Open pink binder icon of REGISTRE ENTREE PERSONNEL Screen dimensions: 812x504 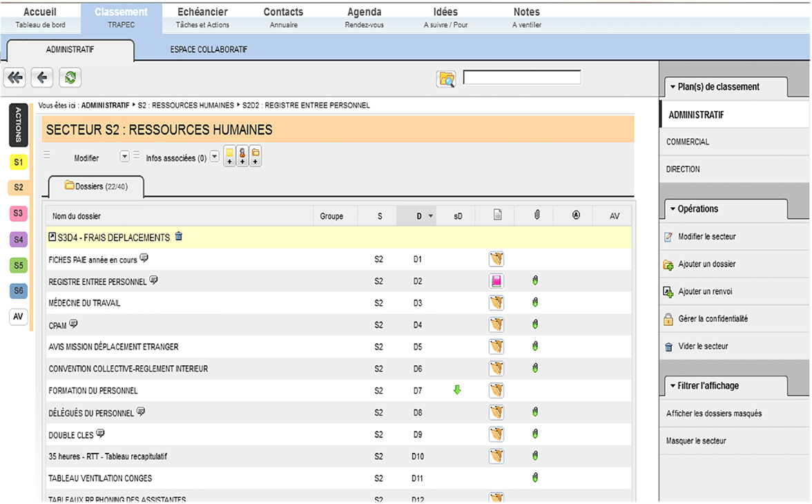(x=496, y=281)
